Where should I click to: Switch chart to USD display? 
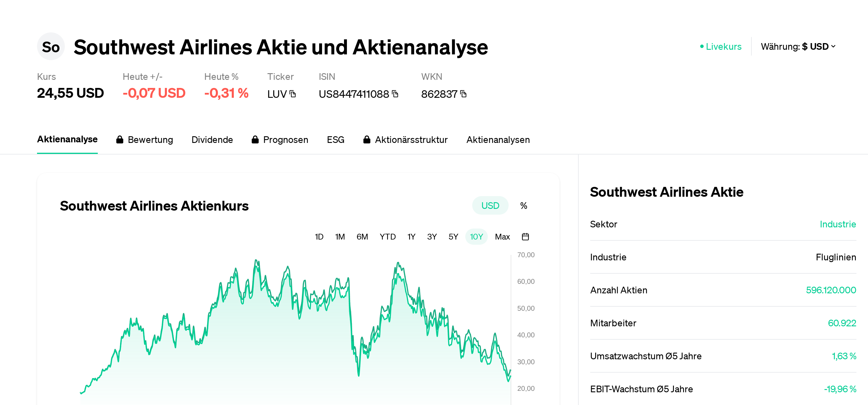490,205
